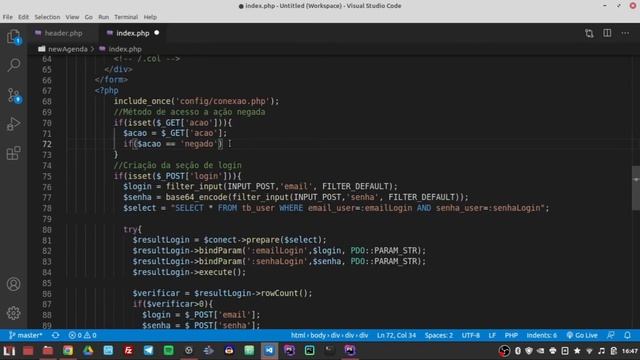Open the Explorer view in activity bar
Viewport: 640px width, 360px height.
click(13, 37)
